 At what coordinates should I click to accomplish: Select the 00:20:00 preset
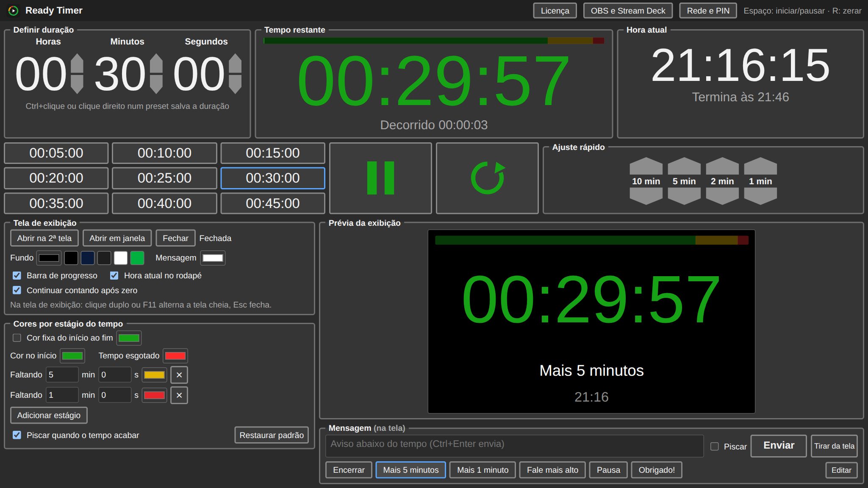(56, 178)
